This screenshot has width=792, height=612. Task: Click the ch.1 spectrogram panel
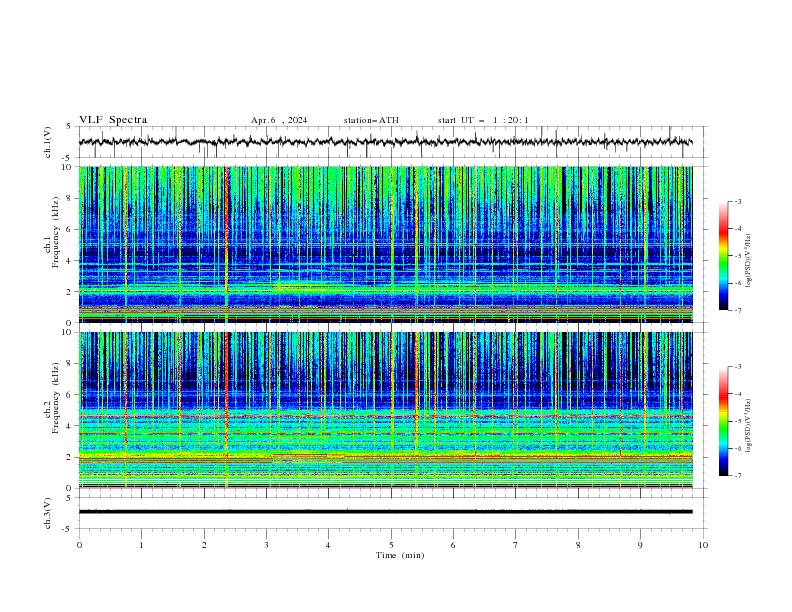coord(386,244)
